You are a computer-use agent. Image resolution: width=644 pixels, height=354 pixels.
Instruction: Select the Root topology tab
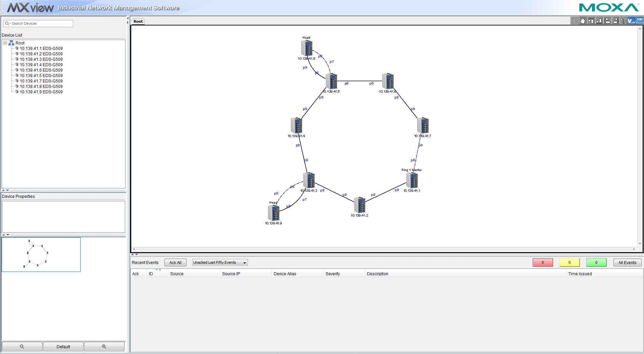tap(138, 21)
